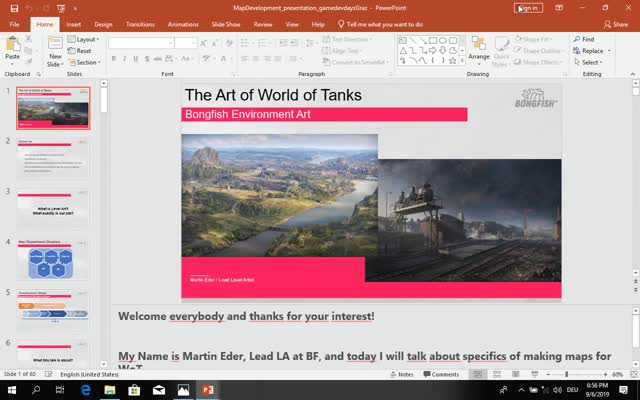Open Windows Start menu
Image resolution: width=640 pixels, height=400 pixels.
[x=11, y=390]
